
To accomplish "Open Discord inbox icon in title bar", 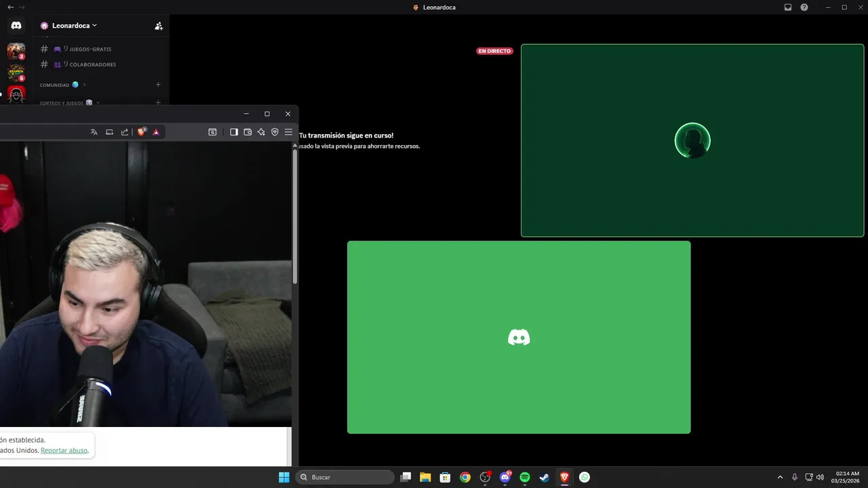I will (788, 7).
